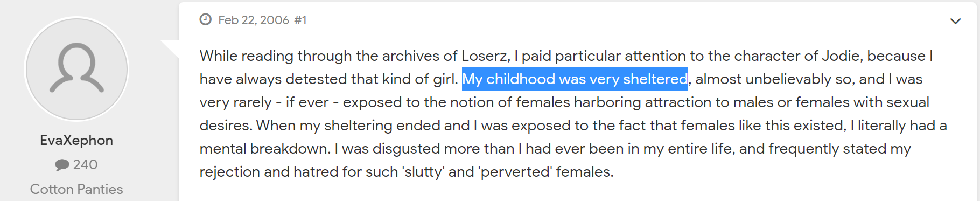980x201 pixels.
Task: Click the "Cotton Panties" user title
Action: 76,189
